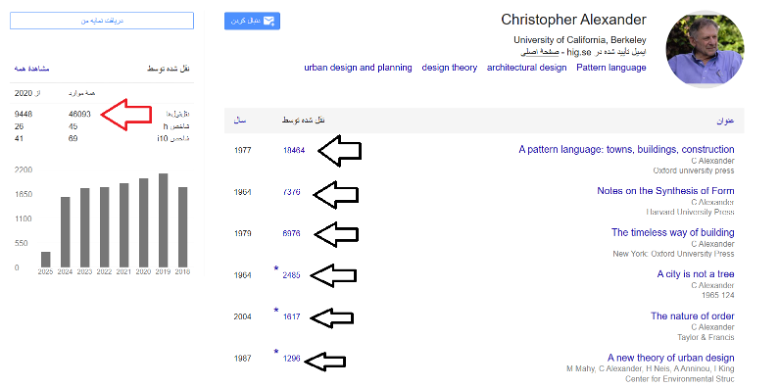Image resolution: width=780 pixels, height=390 pixels.
Task: Open 'A city is not a tree'
Action: 695,274
